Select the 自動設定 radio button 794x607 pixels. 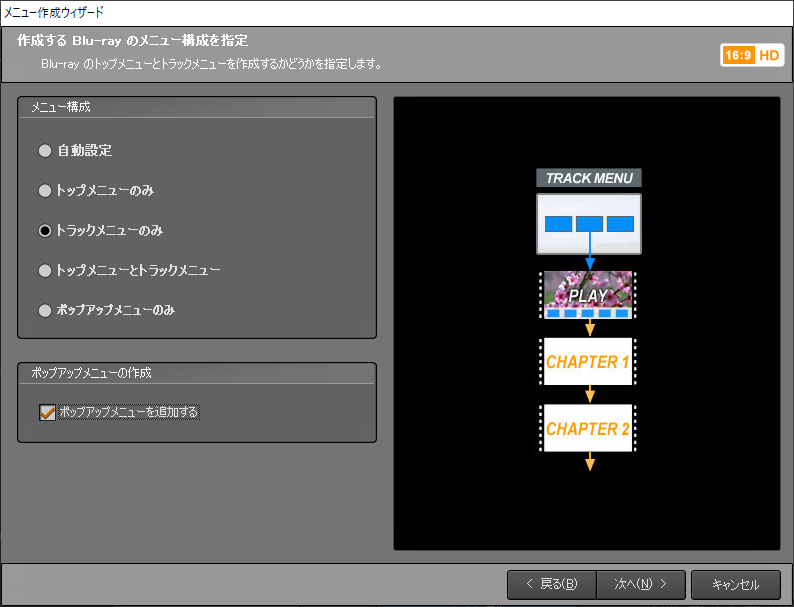tap(45, 150)
